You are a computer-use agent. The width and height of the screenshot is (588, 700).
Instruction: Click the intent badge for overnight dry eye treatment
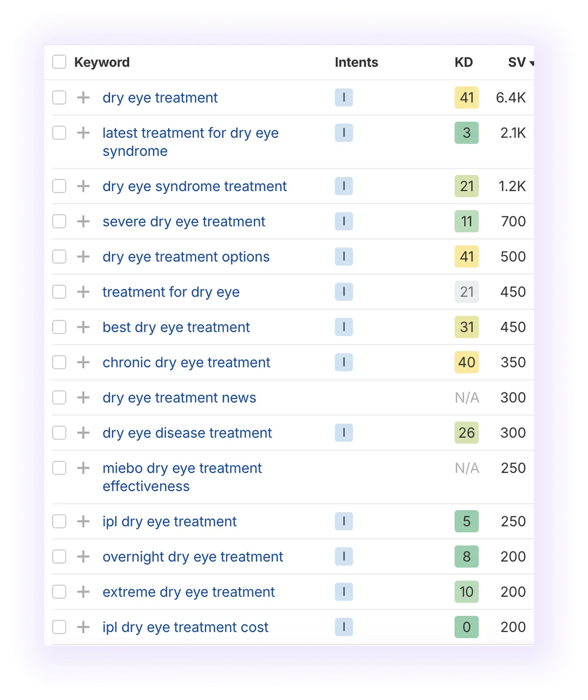tap(344, 556)
